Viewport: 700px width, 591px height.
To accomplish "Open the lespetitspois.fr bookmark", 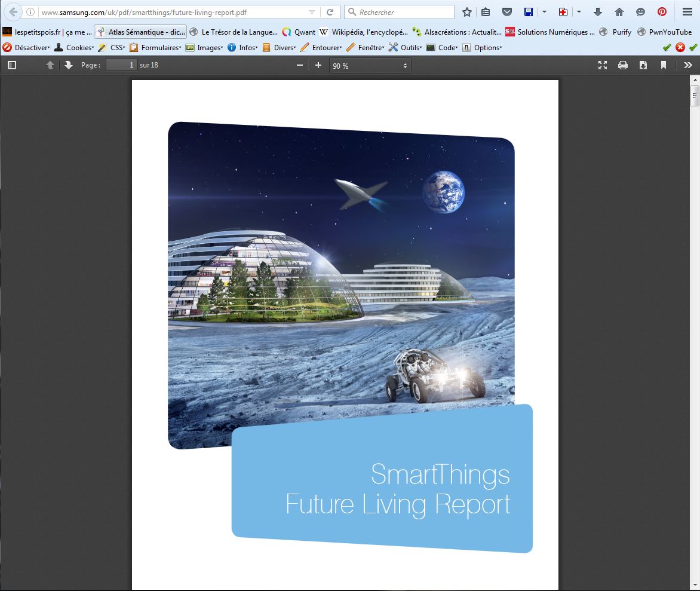I will (47, 32).
